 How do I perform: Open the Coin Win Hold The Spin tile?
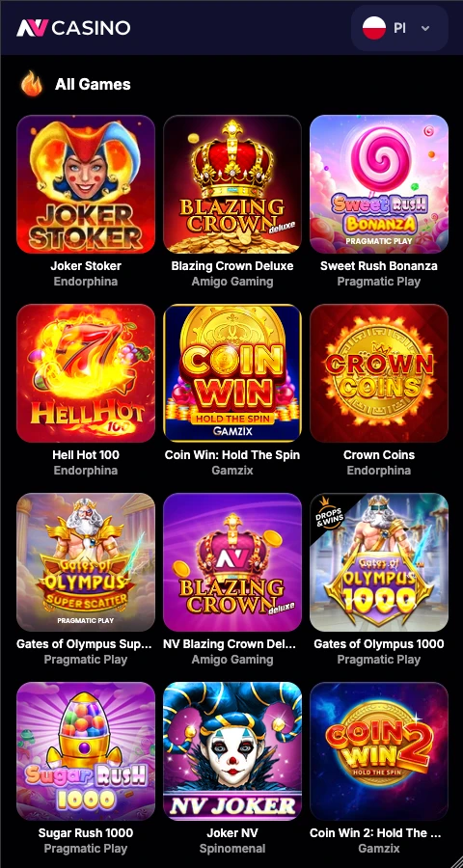(232, 373)
